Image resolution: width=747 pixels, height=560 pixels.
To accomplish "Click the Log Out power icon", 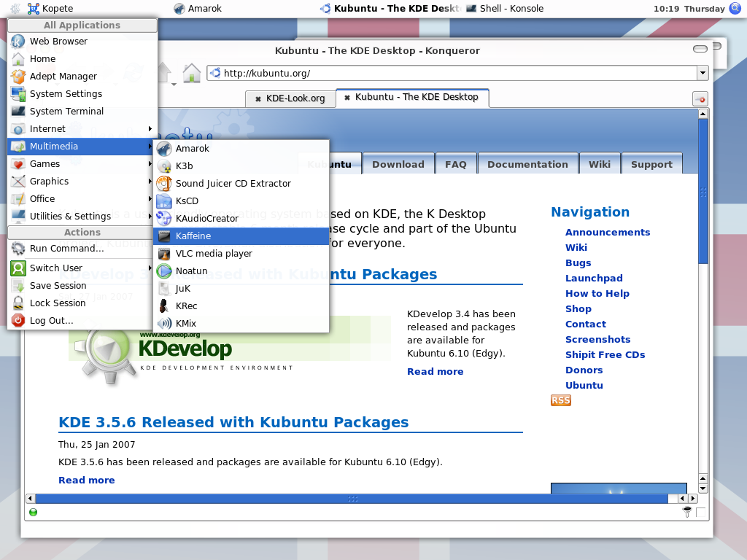I will coord(18,321).
